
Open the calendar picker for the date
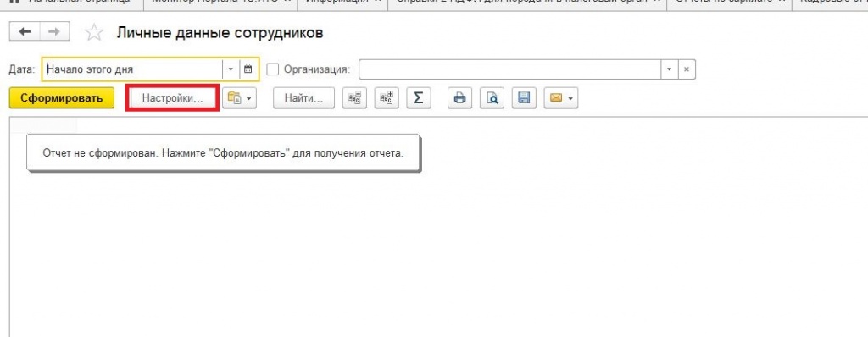point(248,69)
